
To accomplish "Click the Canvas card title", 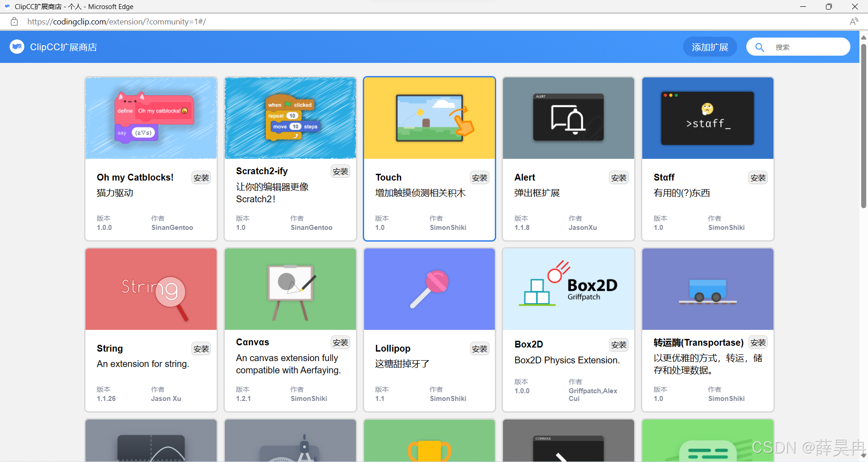I will (252, 342).
